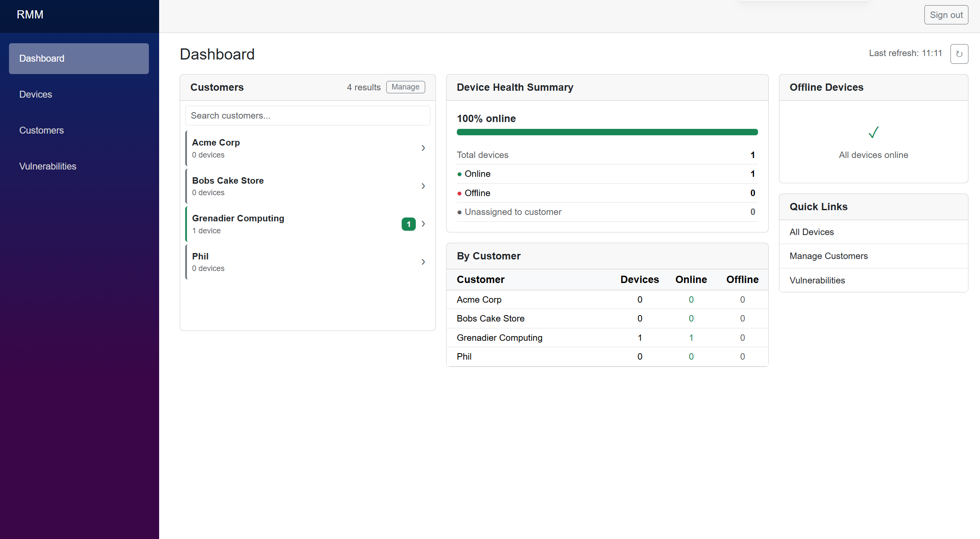
Task: Click the customer search field
Action: pyautogui.click(x=307, y=116)
